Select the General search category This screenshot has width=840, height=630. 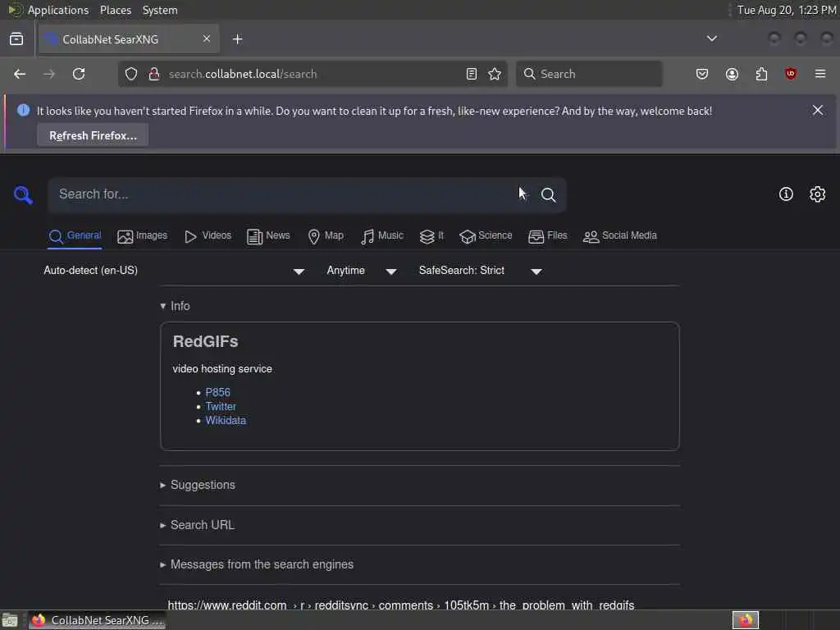click(x=75, y=235)
